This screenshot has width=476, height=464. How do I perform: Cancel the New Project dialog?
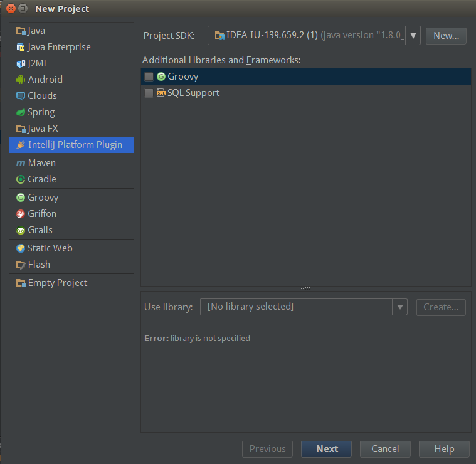point(385,449)
